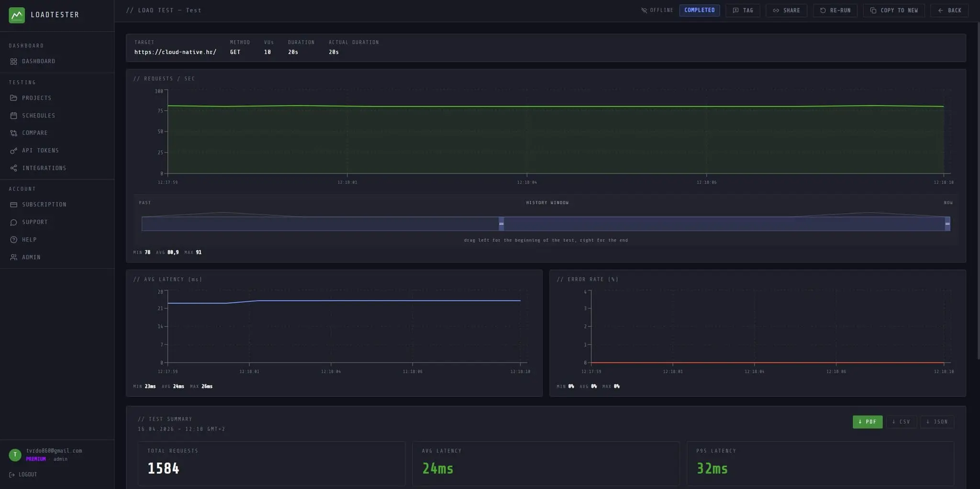980x489 pixels.
Task: Click the Offline wifi-off status icon
Action: (644, 11)
